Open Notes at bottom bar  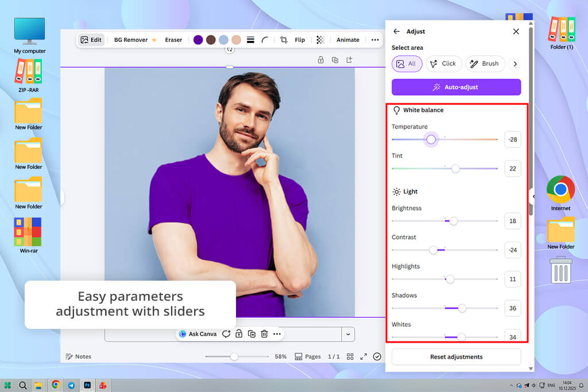[78, 356]
